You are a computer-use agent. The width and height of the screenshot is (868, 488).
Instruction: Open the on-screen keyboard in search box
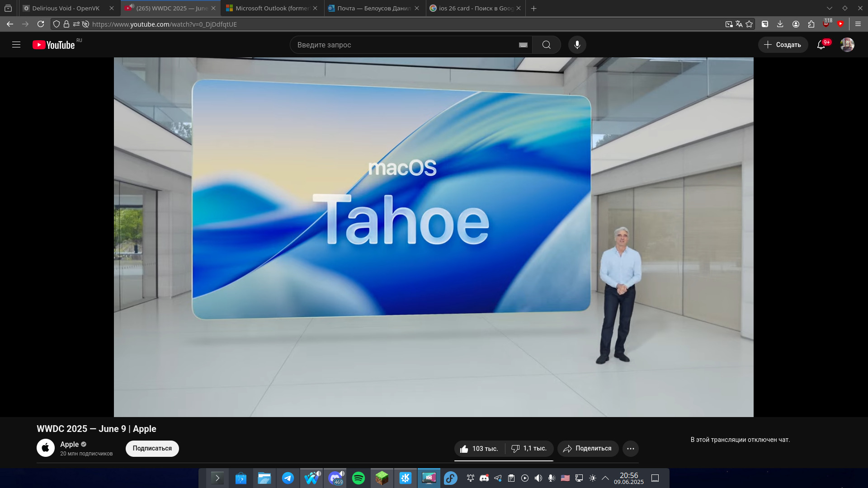(523, 45)
